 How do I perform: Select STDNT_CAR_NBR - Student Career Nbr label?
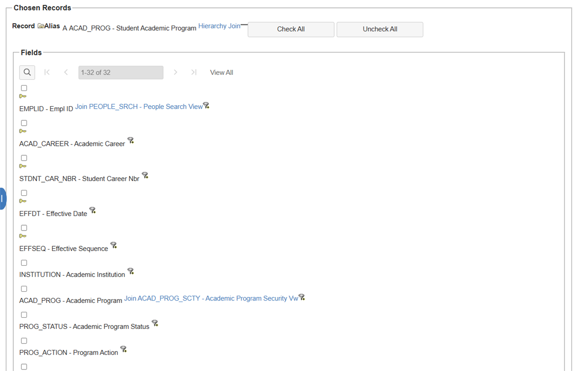coord(79,179)
